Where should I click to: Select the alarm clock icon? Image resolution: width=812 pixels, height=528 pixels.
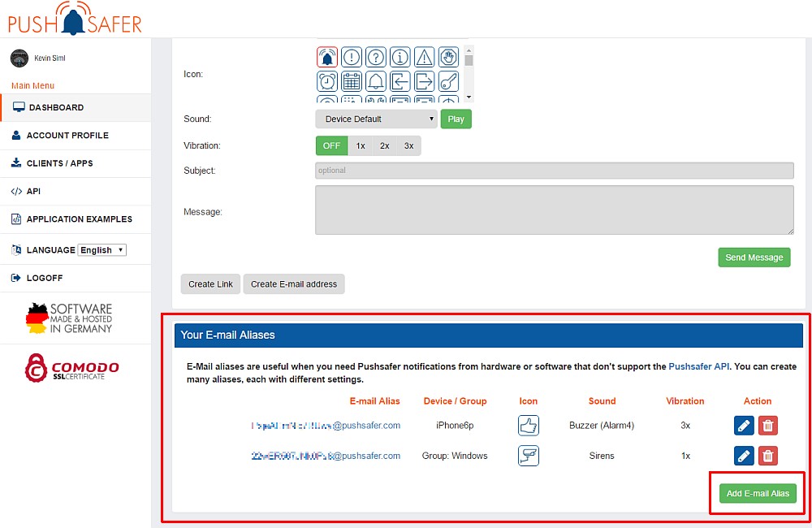(x=326, y=81)
